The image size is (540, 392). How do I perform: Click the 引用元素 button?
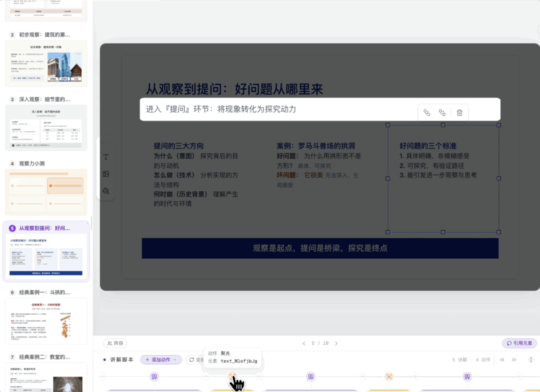click(519, 343)
